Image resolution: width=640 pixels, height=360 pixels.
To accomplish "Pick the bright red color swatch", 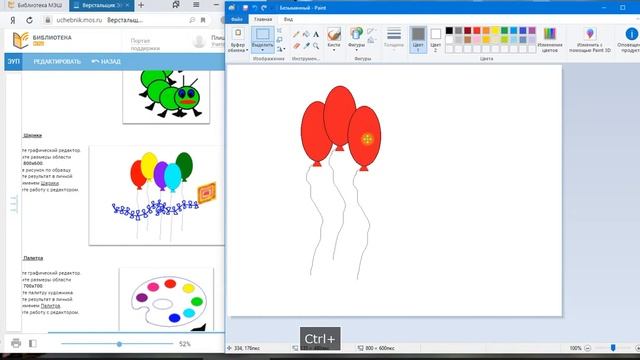I will click(x=477, y=31).
